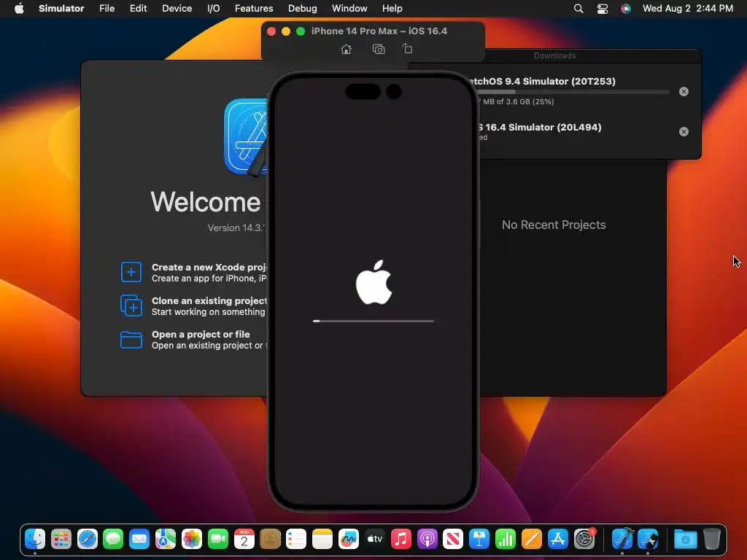
Task: Open Maps from the Dock
Action: click(x=166, y=539)
